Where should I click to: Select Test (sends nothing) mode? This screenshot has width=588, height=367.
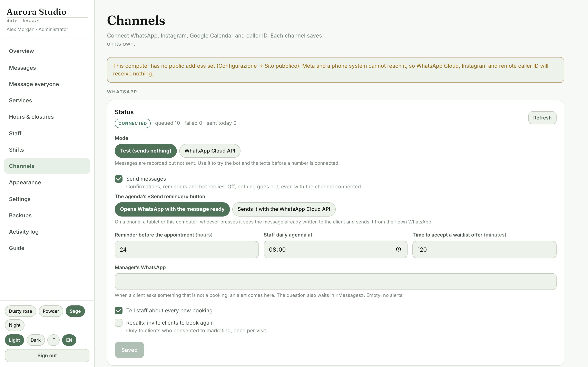click(x=146, y=151)
